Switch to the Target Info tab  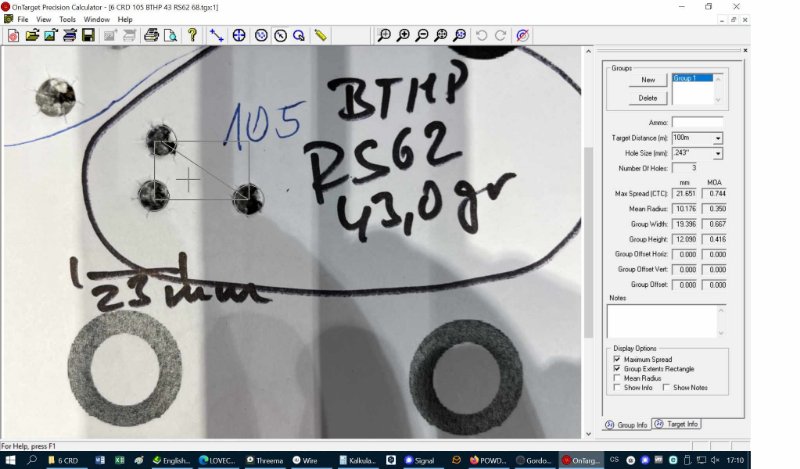pyautogui.click(x=678, y=425)
